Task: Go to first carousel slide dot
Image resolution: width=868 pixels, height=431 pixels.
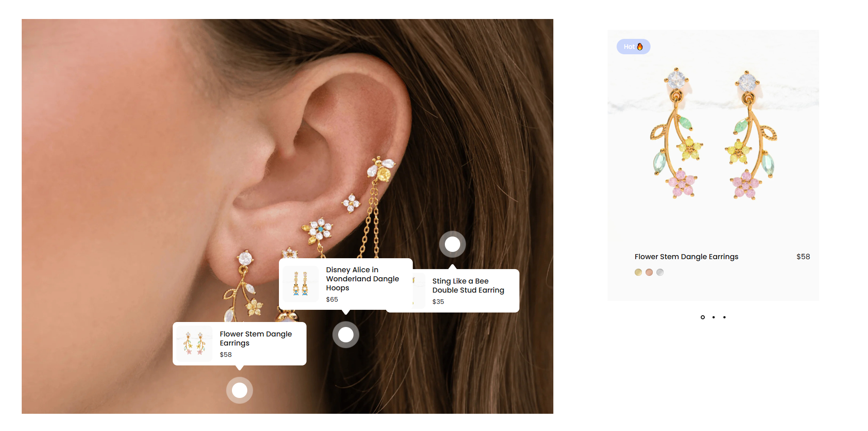Action: click(x=703, y=317)
